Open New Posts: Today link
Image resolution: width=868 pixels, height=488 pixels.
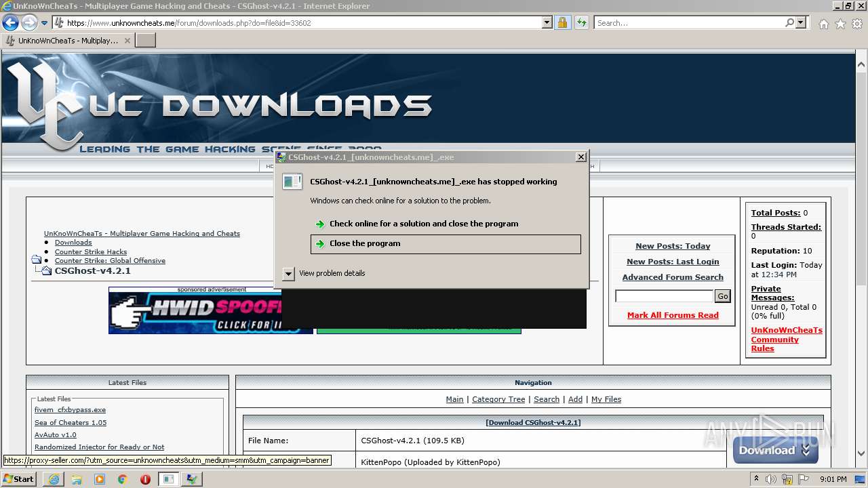(x=673, y=246)
